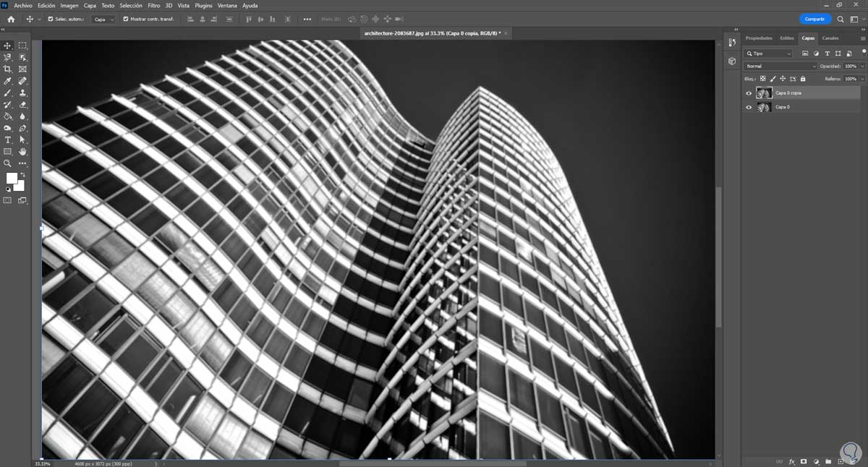This screenshot has width=868, height=467.
Task: Select the Eraser tool
Action: pyautogui.click(x=22, y=105)
